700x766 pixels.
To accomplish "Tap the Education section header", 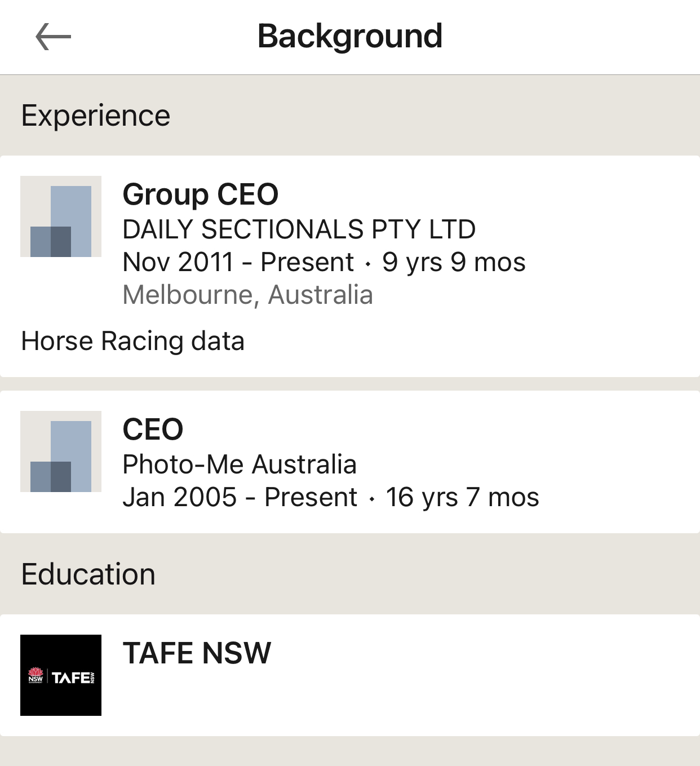I will point(88,574).
